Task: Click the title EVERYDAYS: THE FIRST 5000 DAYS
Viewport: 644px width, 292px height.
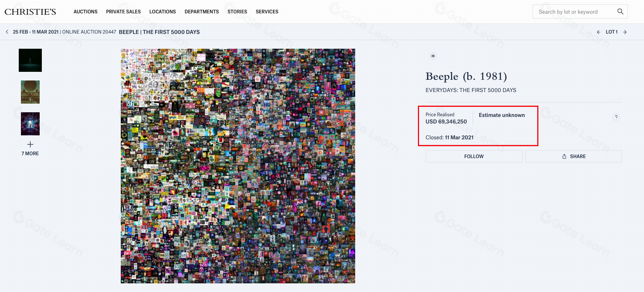Action: (x=471, y=90)
